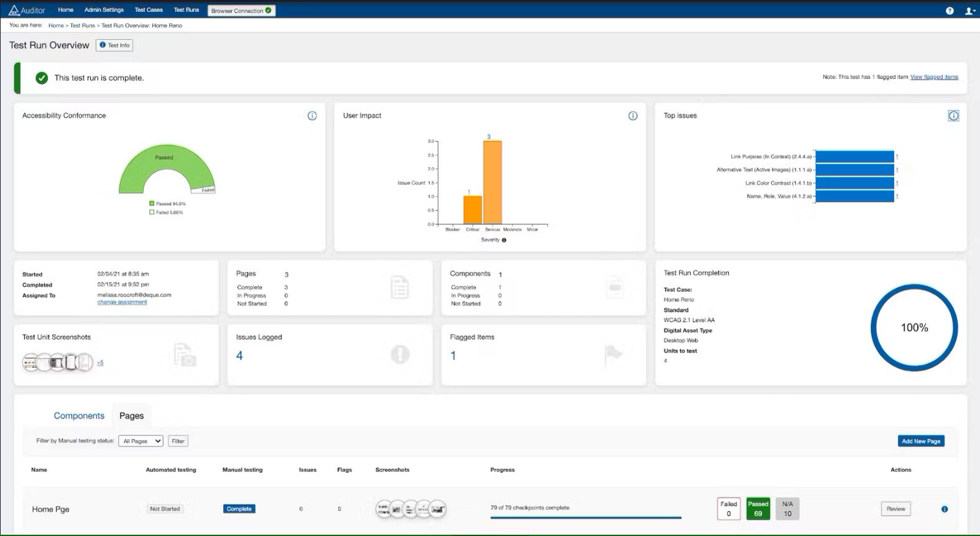Expand the All Pages status dropdown
Viewport: 980px width, 536px height.
click(x=140, y=441)
